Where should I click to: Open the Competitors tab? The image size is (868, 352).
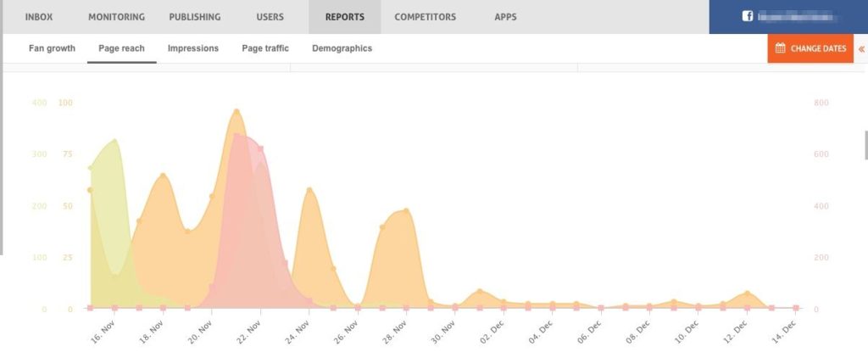425,17
